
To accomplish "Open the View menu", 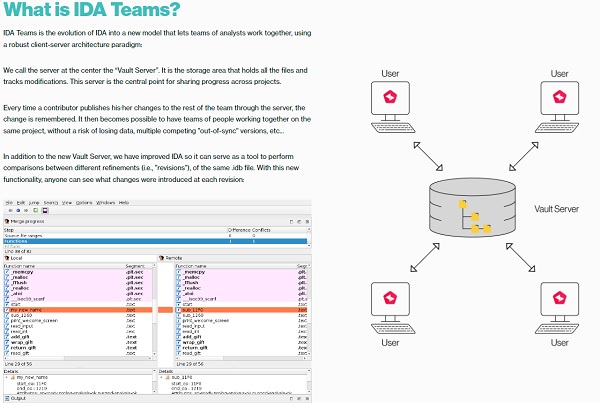I will pos(67,202).
